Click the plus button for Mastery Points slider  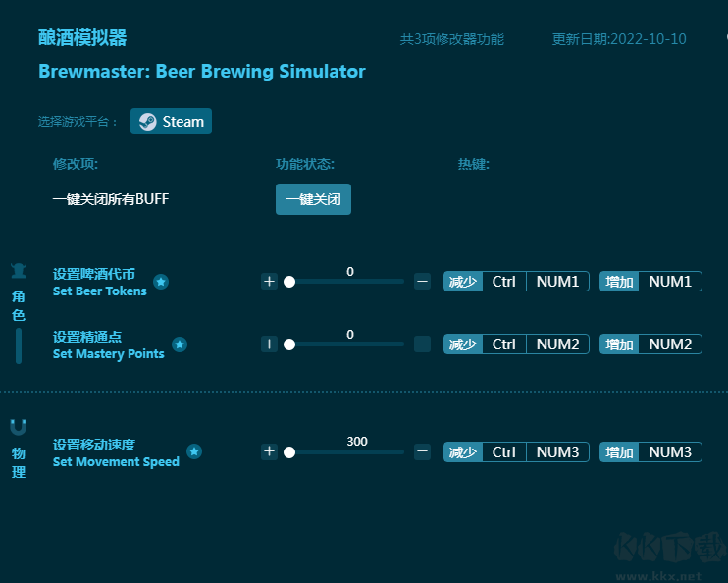tap(269, 344)
